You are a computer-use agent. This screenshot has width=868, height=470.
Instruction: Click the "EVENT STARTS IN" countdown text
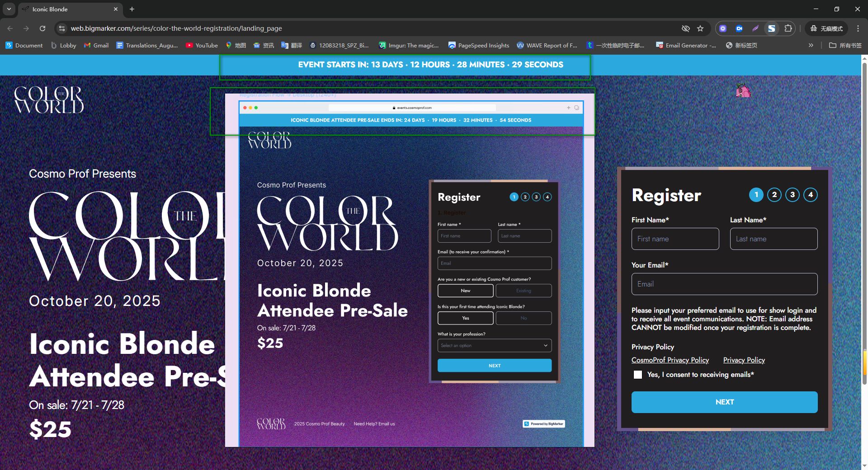click(431, 65)
